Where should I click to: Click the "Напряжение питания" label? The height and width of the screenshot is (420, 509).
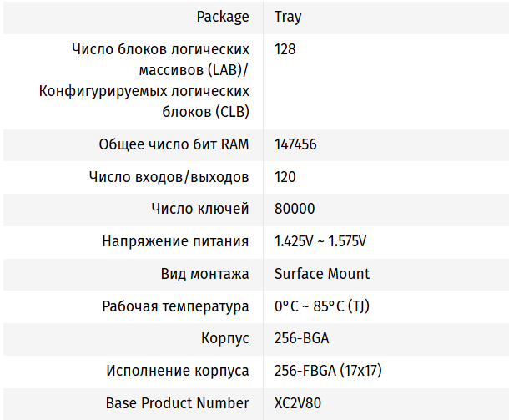pos(175,241)
